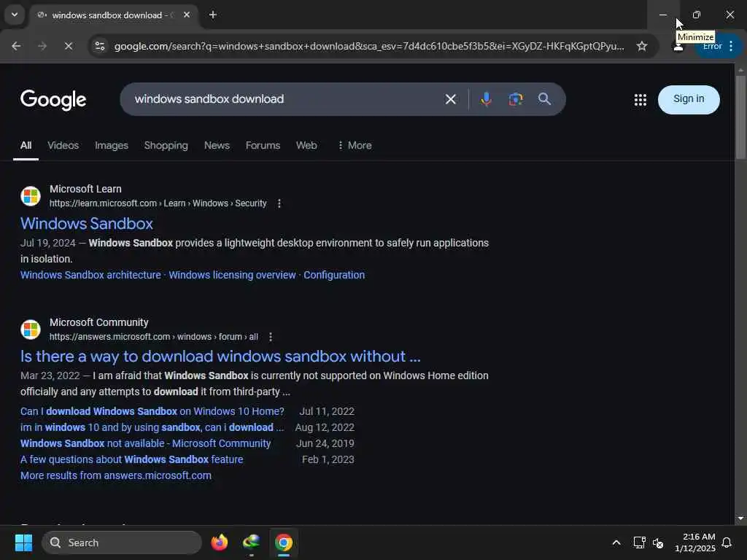The height and width of the screenshot is (560, 747).
Task: Go back to previous page
Action: [16, 46]
